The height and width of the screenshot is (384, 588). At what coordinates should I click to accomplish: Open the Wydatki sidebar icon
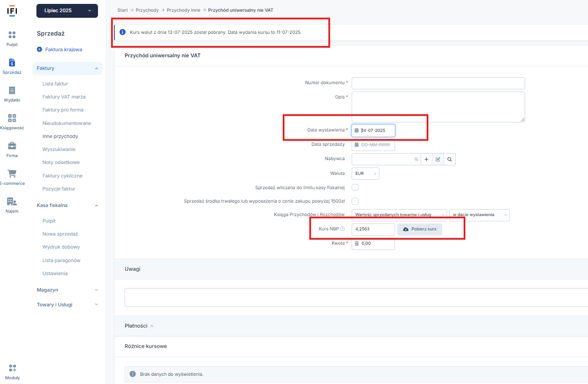tap(12, 90)
